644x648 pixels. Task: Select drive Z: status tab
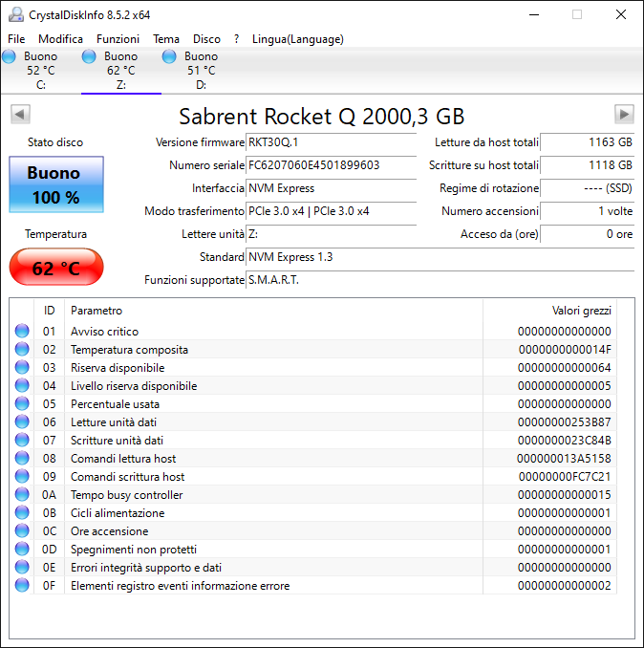pos(121,71)
